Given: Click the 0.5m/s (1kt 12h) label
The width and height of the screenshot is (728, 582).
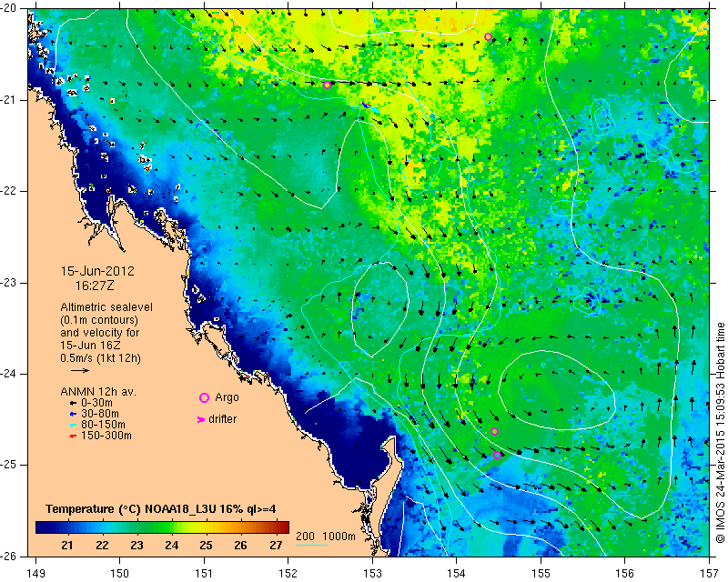Looking at the screenshot, I should [101, 358].
